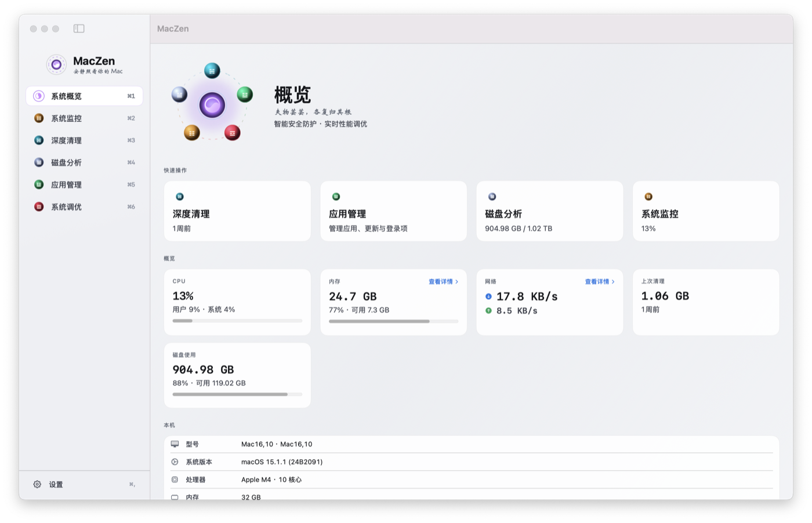Click the 904.98 GB disk usage value

[203, 369]
